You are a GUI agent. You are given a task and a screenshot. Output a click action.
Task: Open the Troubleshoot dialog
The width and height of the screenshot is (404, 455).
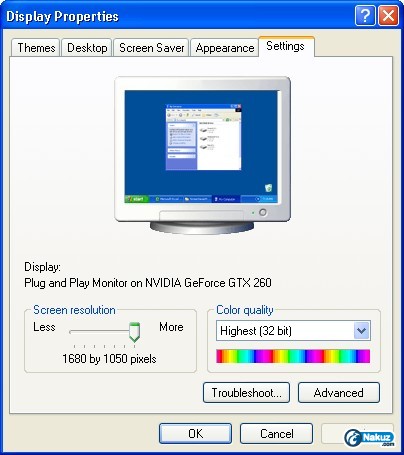tap(246, 392)
